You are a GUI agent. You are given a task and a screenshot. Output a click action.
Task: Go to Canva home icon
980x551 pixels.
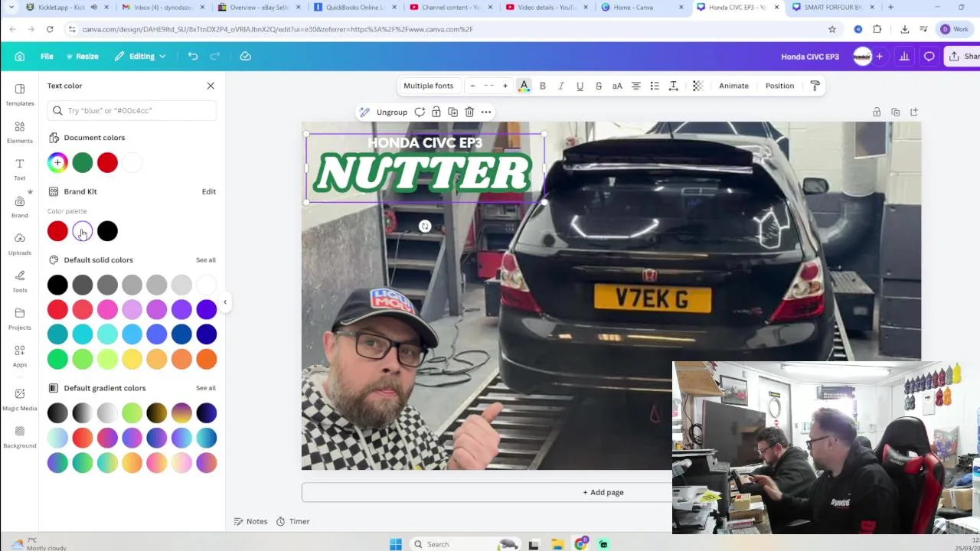pos(20,56)
